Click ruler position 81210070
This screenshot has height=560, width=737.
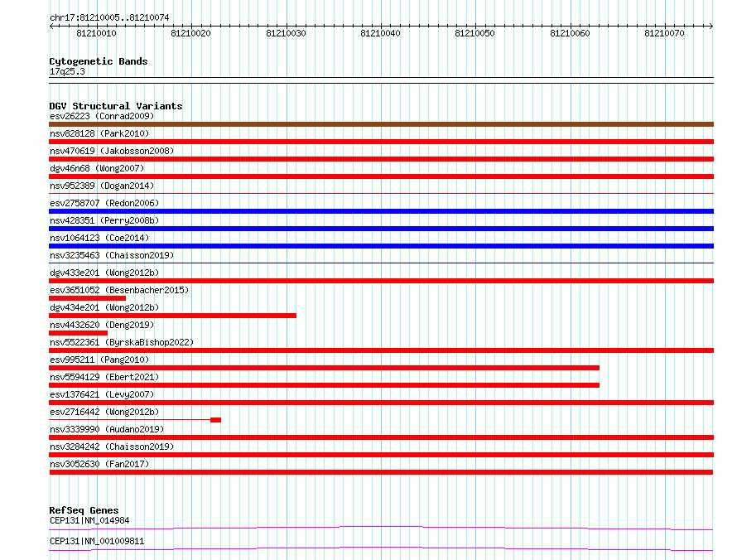click(664, 33)
